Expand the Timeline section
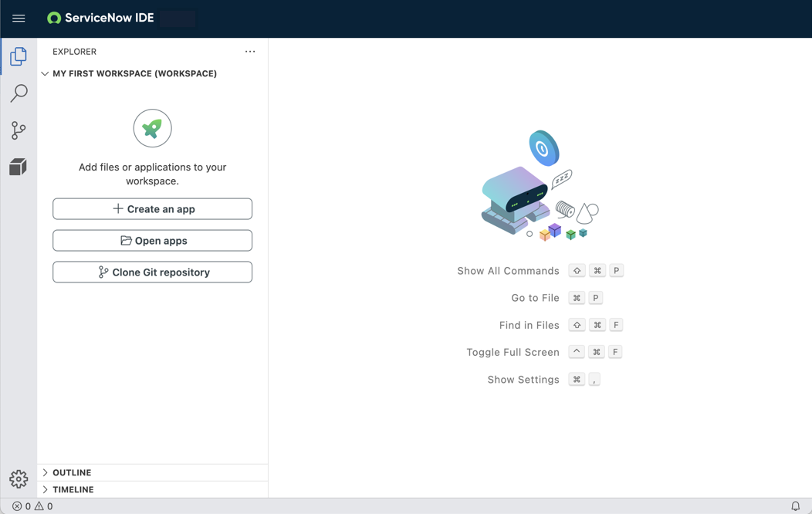The height and width of the screenshot is (514, 812). 152,489
